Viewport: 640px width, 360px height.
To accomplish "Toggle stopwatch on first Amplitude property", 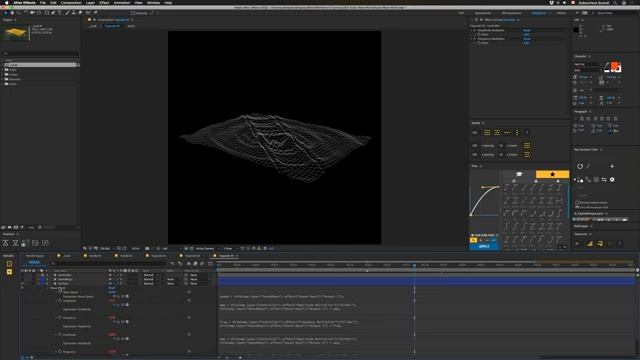I will pyautogui.click(x=60, y=301).
